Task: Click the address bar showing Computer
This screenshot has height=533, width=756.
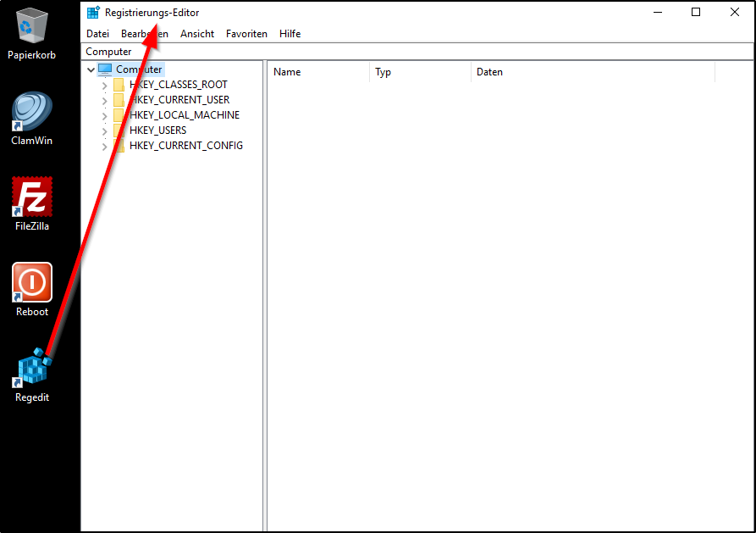Action: pyautogui.click(x=417, y=52)
